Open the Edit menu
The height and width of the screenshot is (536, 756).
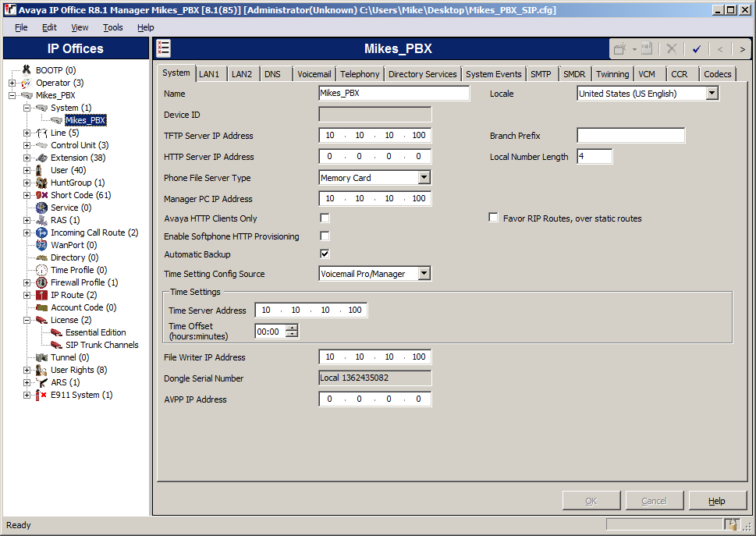(x=49, y=27)
